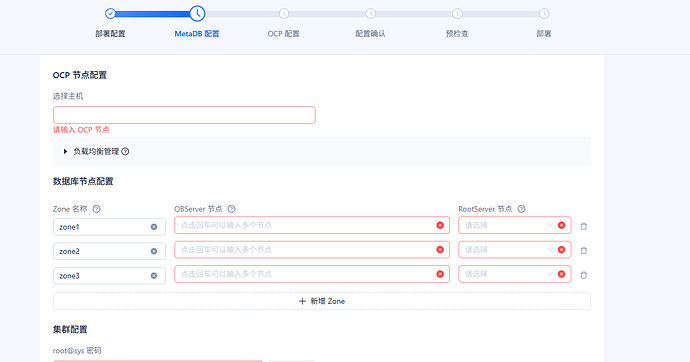Open help icon beside OBServer 节点
Image resolution: width=690 pixels, height=362 pixels.
tap(231, 209)
